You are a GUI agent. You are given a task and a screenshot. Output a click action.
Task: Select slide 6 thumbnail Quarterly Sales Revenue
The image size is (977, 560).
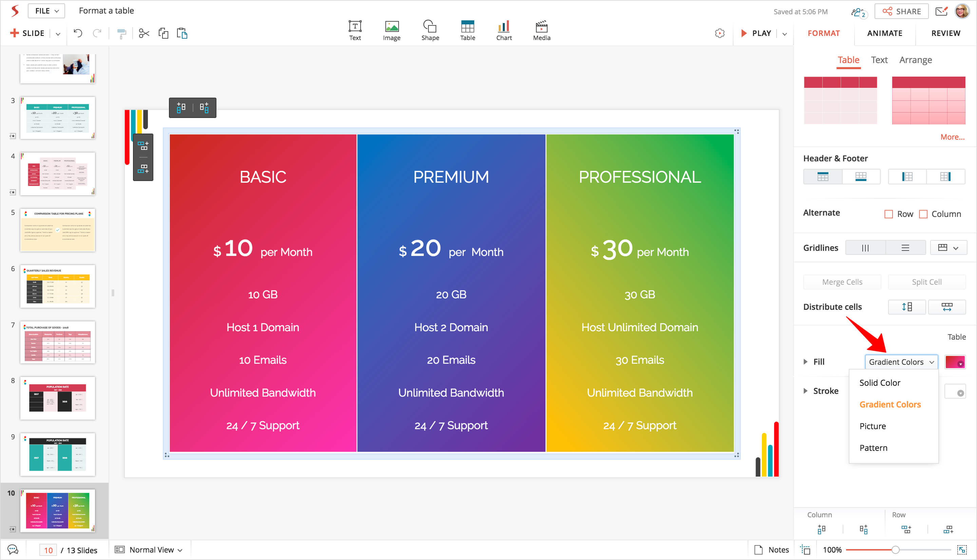[x=58, y=286]
